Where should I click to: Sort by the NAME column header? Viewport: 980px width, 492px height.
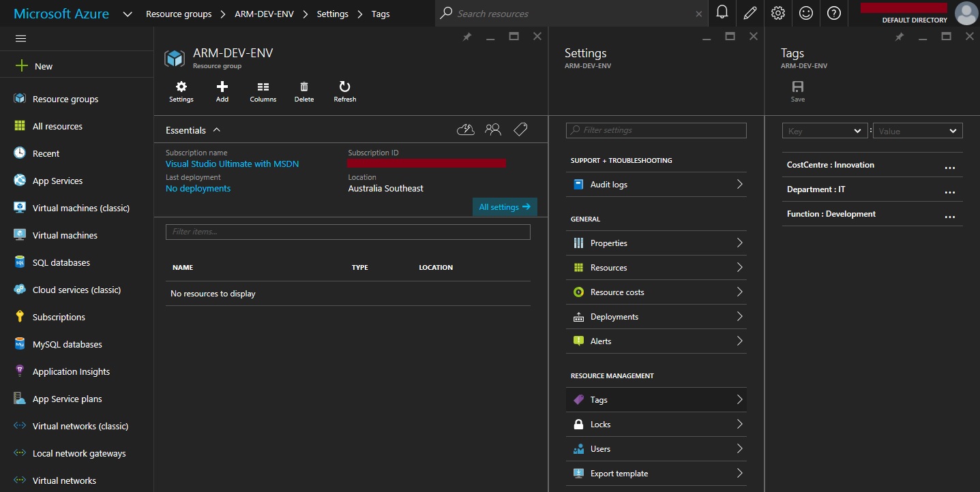(183, 267)
